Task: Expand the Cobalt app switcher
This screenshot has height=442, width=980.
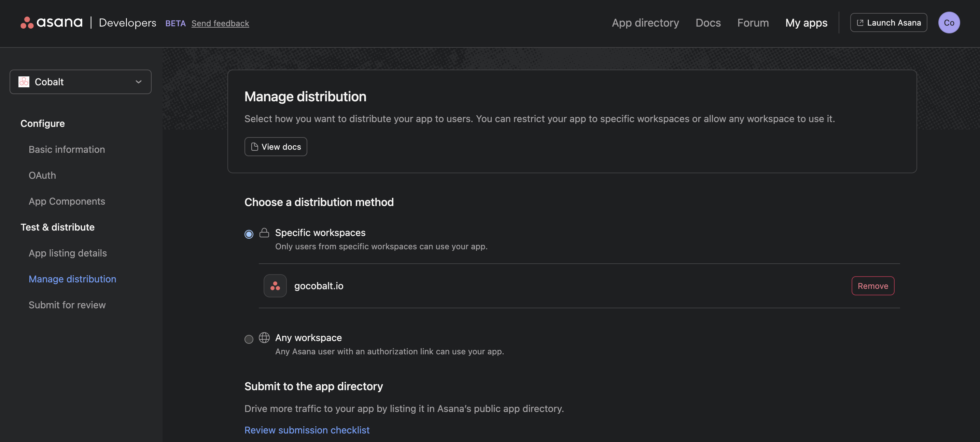Action: [138, 82]
